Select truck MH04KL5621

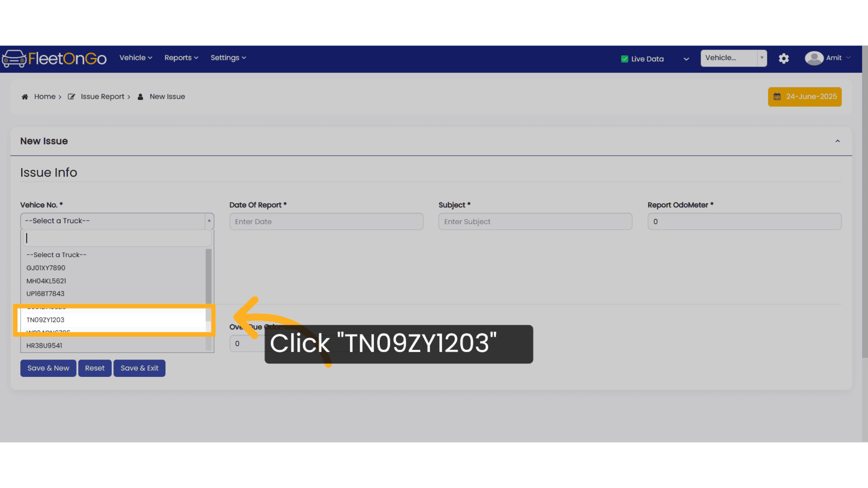[113, 281]
